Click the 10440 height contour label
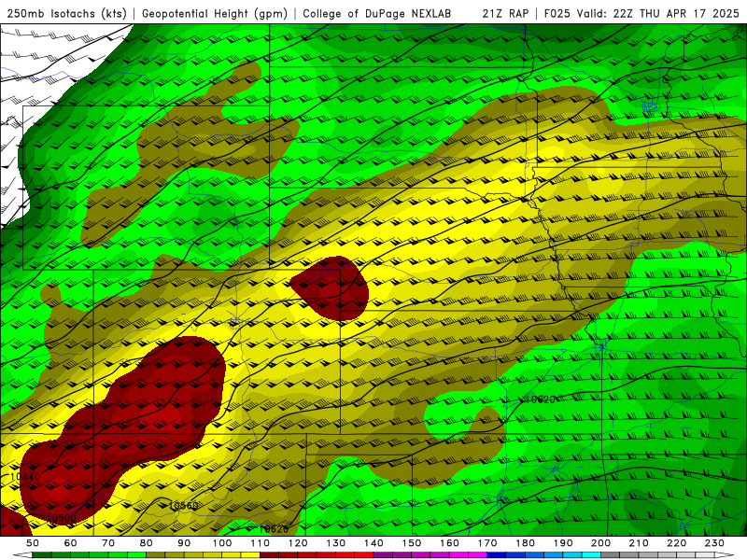Image resolution: width=747 pixels, height=560 pixels. [x=25, y=476]
